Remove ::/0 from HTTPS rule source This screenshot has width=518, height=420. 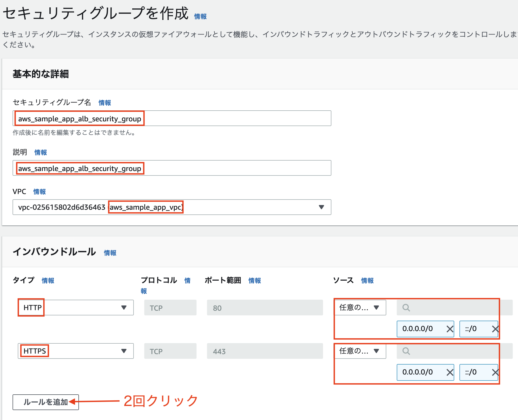pos(495,372)
